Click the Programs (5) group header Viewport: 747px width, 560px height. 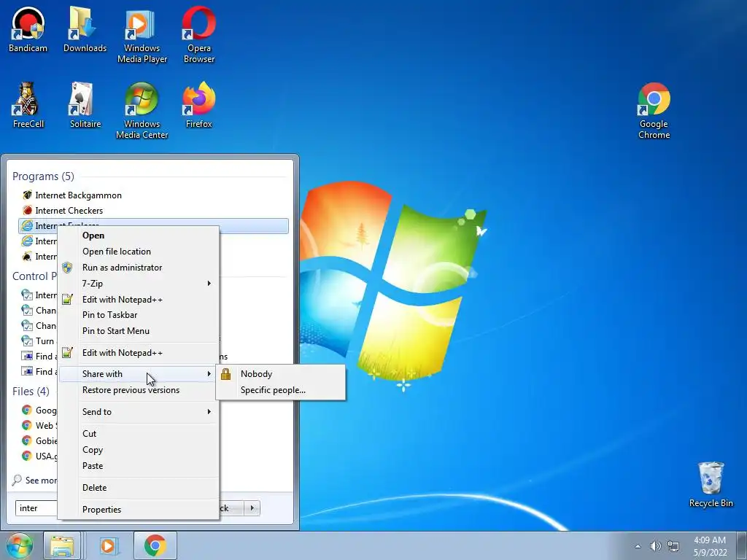tap(43, 176)
